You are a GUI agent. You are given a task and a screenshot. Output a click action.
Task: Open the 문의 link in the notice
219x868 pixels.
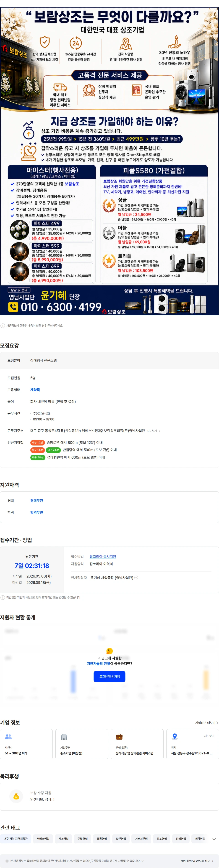(50, 326)
